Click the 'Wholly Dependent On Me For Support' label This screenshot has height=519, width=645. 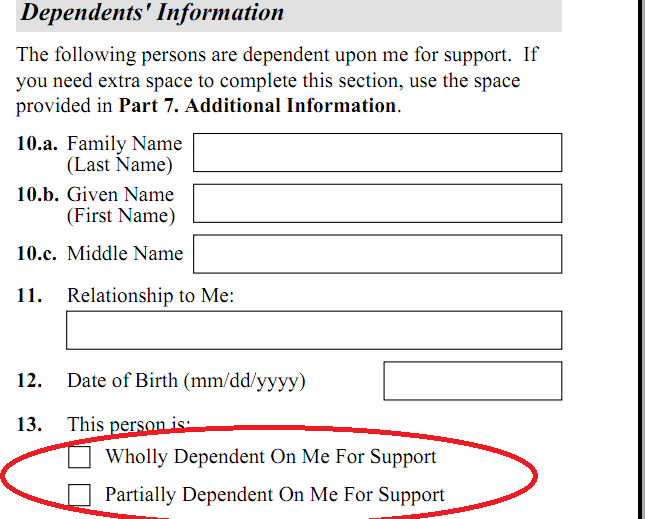click(271, 458)
